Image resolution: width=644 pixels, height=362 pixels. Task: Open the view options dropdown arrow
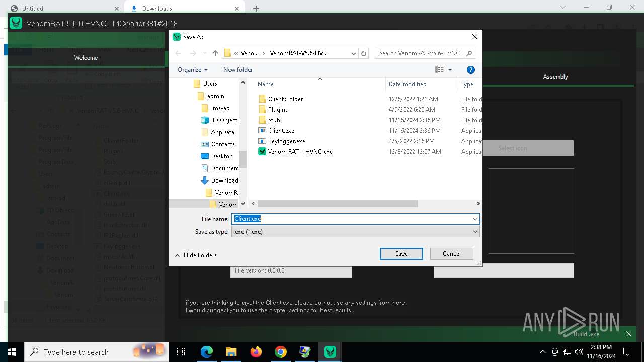point(450,70)
